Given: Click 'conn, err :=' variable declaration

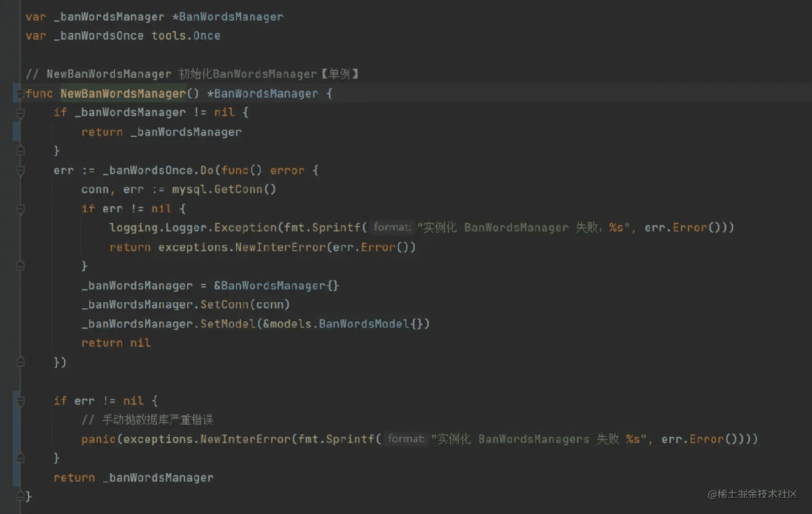Looking at the screenshot, I should click(123, 190).
